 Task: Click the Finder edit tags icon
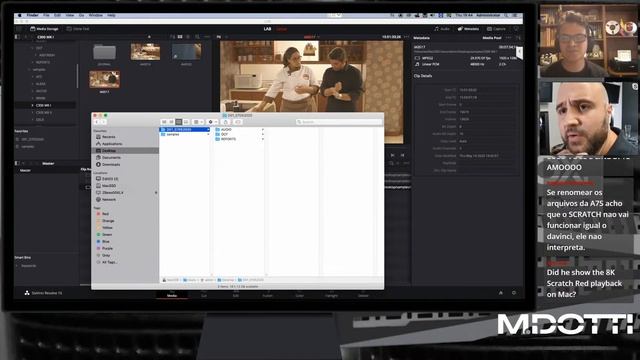click(238, 122)
